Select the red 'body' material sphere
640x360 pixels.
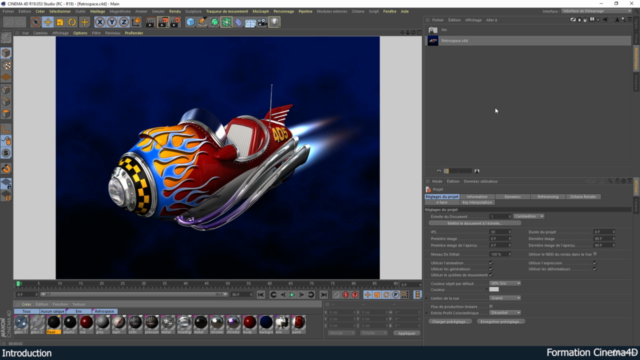click(x=249, y=324)
